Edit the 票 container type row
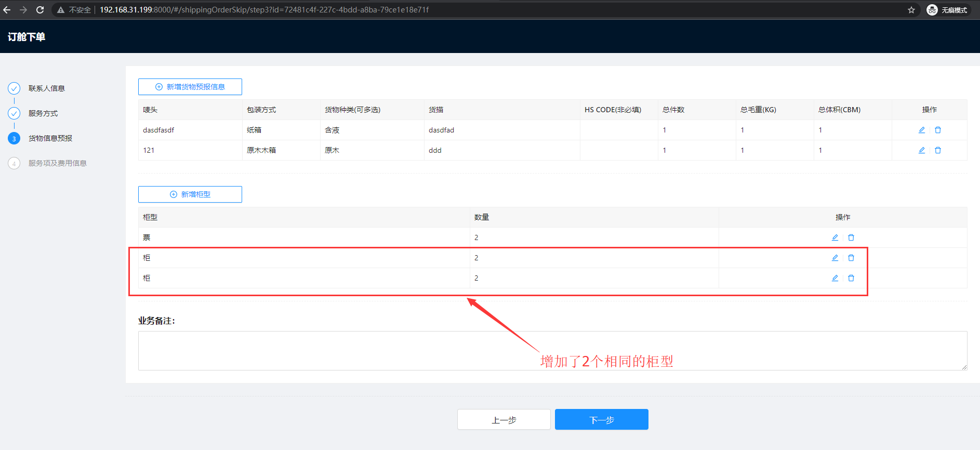The image size is (980, 450). tap(835, 237)
